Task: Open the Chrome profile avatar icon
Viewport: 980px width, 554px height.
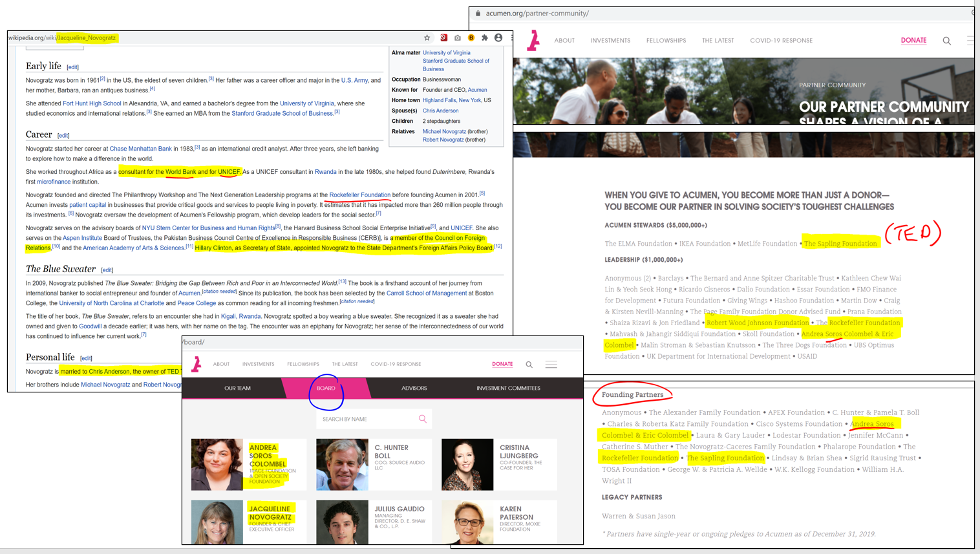Action: 498,37
